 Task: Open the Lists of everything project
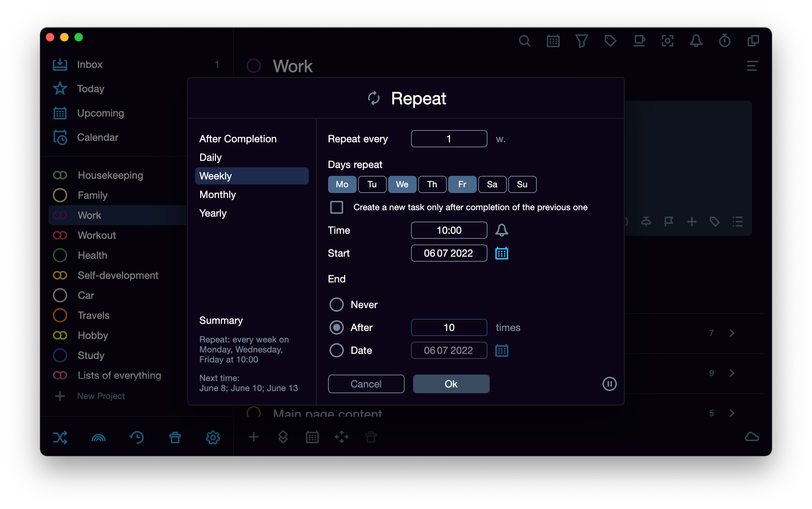(x=119, y=375)
